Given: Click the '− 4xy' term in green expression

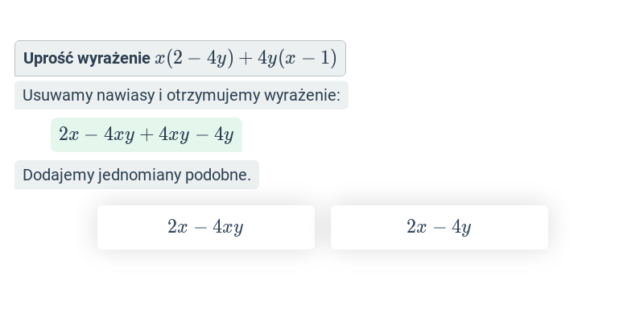Looking at the screenshot, I should click(108, 134).
